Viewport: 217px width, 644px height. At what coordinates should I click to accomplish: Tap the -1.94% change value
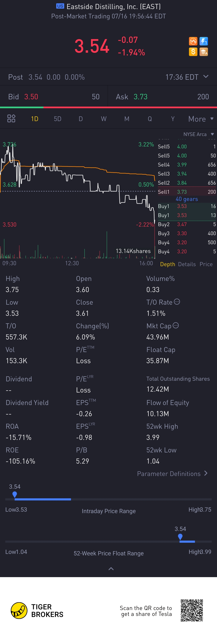pos(131,52)
